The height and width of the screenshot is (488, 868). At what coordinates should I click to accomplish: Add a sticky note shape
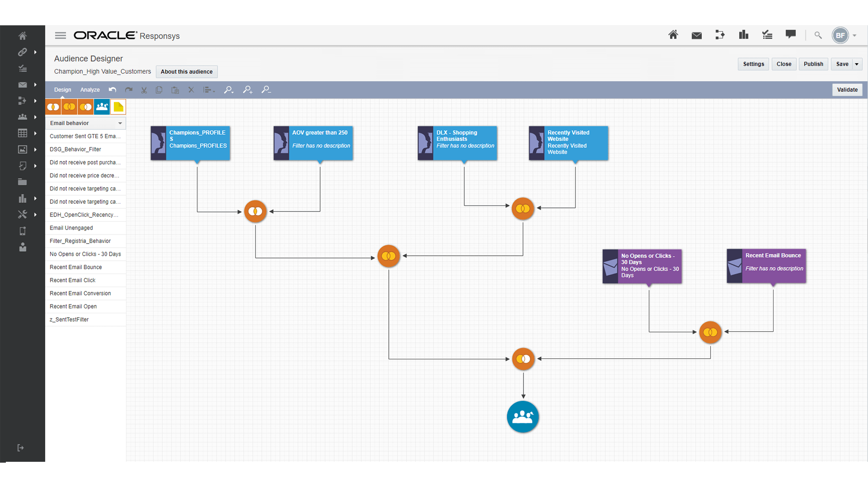118,107
